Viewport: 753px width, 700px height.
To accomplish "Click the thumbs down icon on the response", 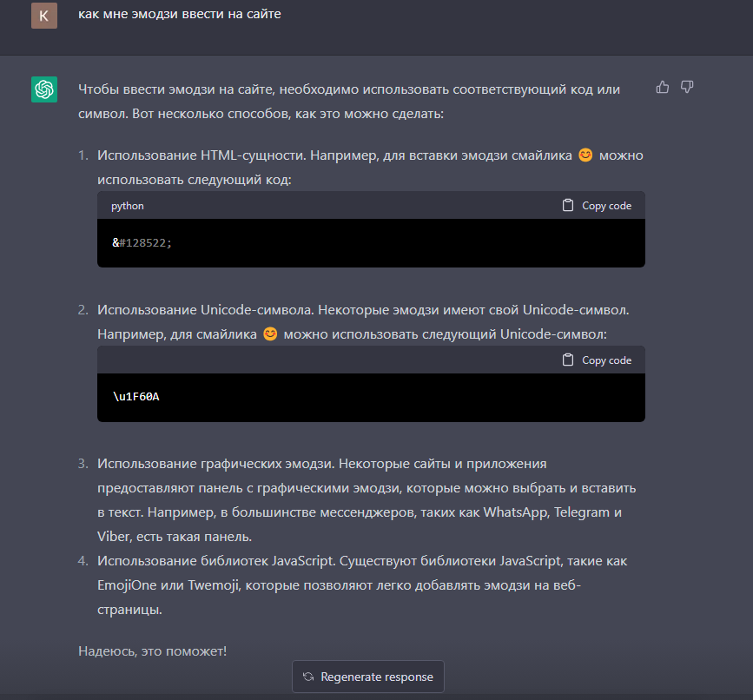I will click(687, 87).
